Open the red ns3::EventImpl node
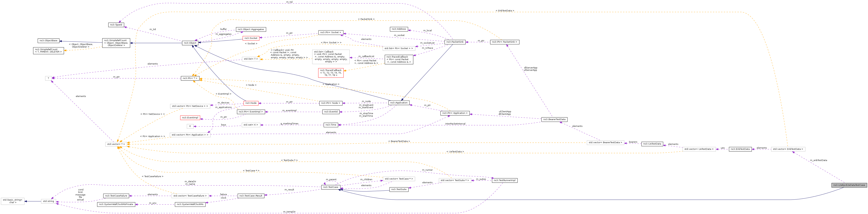 click(190, 118)
